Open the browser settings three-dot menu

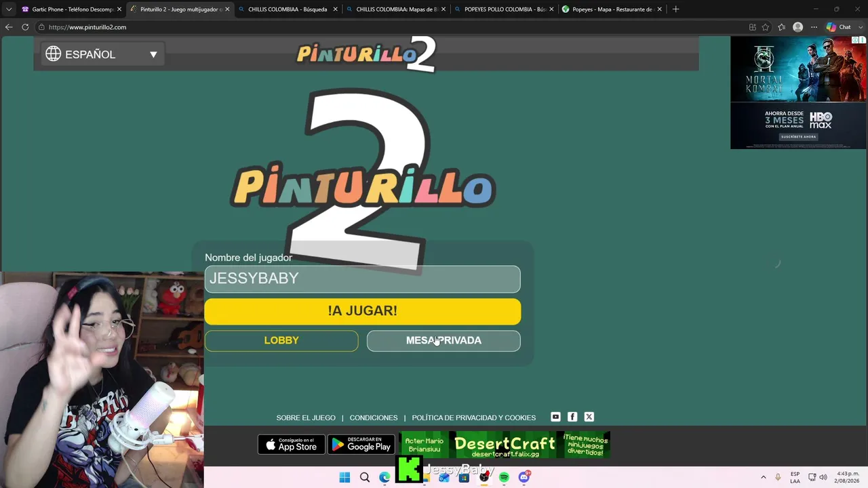click(x=814, y=27)
